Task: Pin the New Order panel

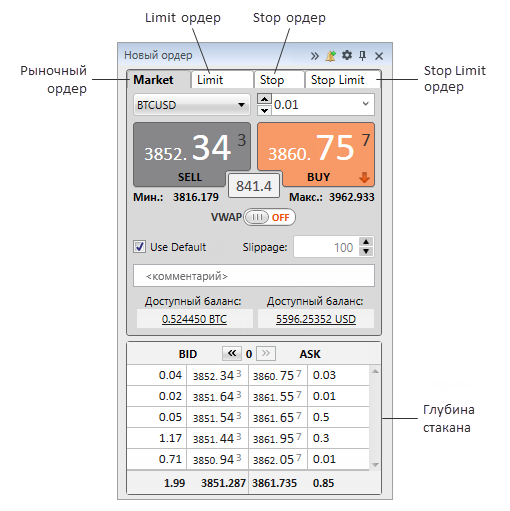Action: click(x=362, y=56)
